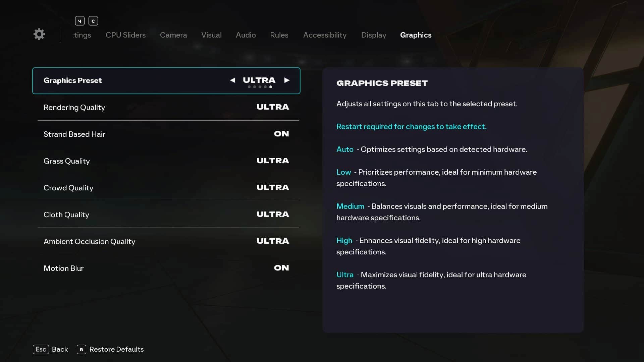Select the Cloth Quality row
The height and width of the screenshot is (362, 644).
point(66,215)
